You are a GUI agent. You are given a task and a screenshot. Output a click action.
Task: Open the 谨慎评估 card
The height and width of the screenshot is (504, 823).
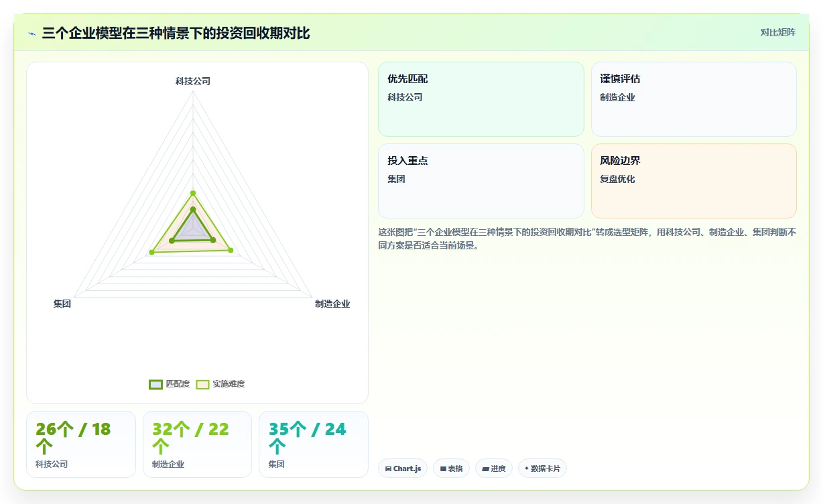[x=694, y=99]
